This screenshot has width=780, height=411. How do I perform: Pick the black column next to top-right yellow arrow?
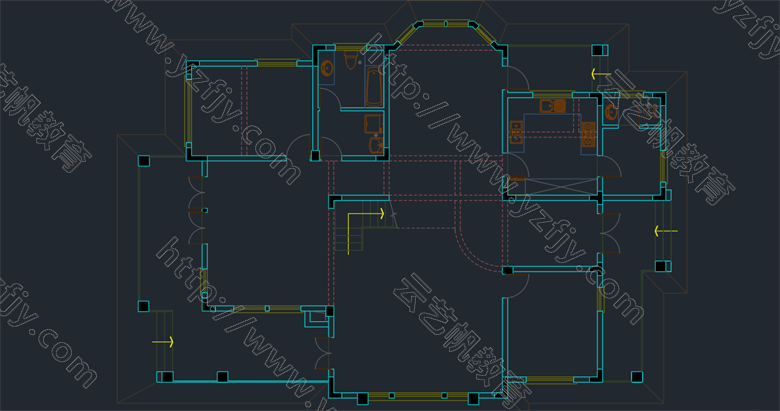pos(597,50)
